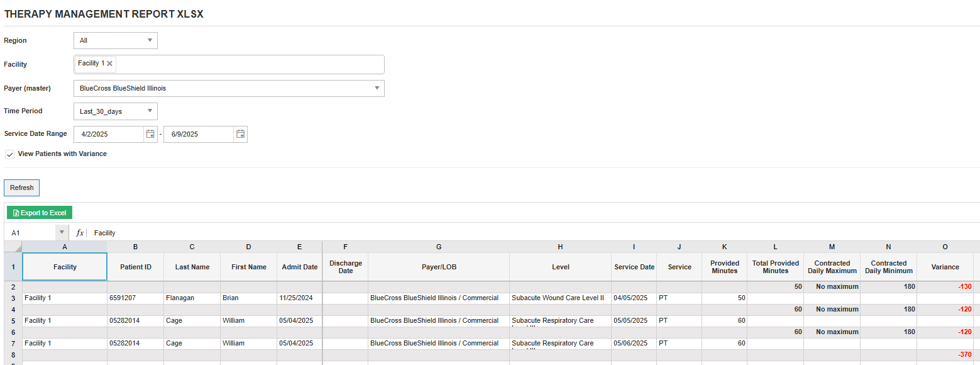The image size is (980, 365).
Task: Click Export to Excel button
Action: pyautogui.click(x=40, y=213)
